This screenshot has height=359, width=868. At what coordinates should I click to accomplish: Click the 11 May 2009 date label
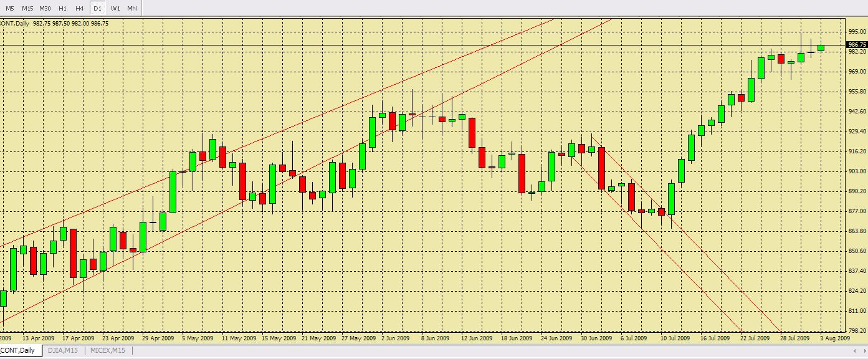tap(238, 338)
